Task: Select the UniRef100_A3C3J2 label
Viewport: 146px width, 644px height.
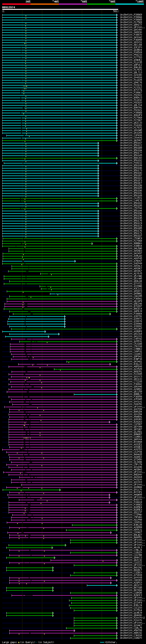Action: [131, 289]
